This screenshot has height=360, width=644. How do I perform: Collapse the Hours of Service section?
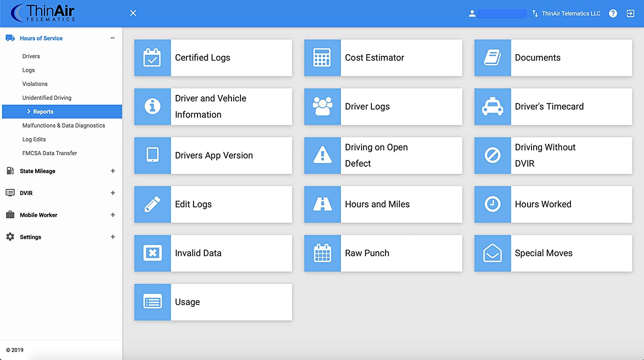[112, 38]
